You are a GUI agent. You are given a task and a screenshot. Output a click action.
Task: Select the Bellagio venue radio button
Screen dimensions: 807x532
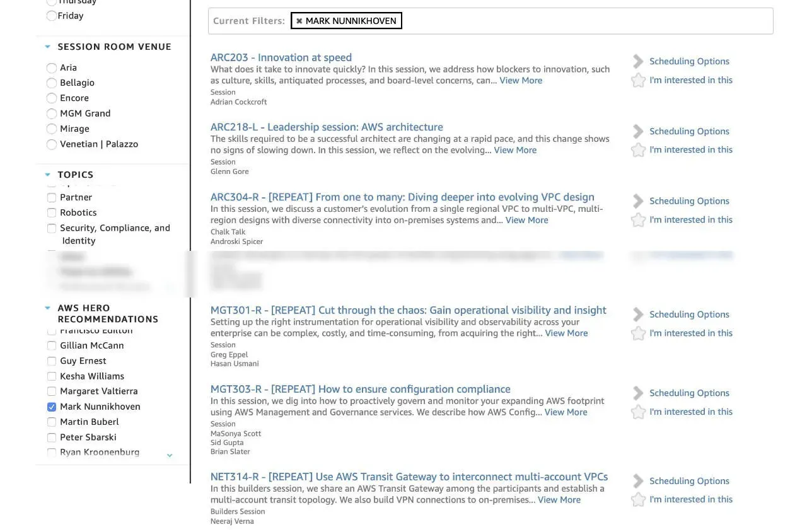click(51, 83)
